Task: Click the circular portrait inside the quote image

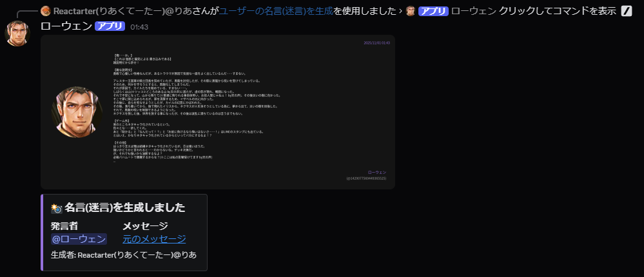Action: point(77,112)
